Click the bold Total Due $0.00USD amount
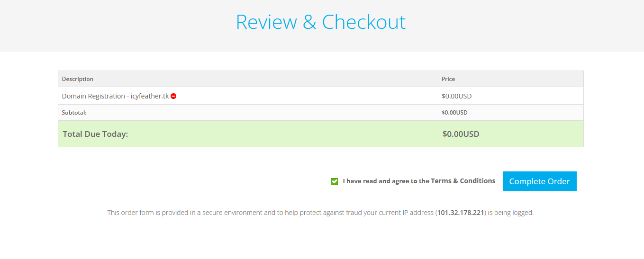Image resolution: width=644 pixels, height=259 pixels. point(461,134)
